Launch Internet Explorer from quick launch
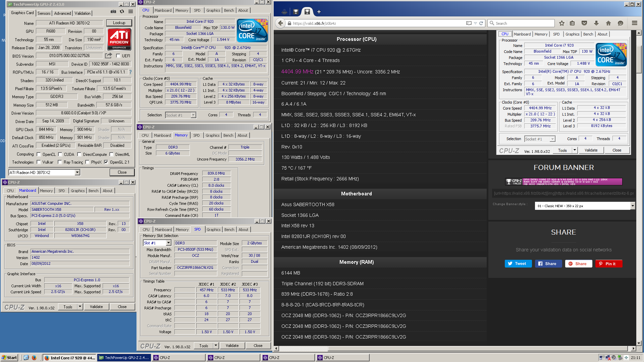The width and height of the screenshot is (644, 362). [x=26, y=358]
